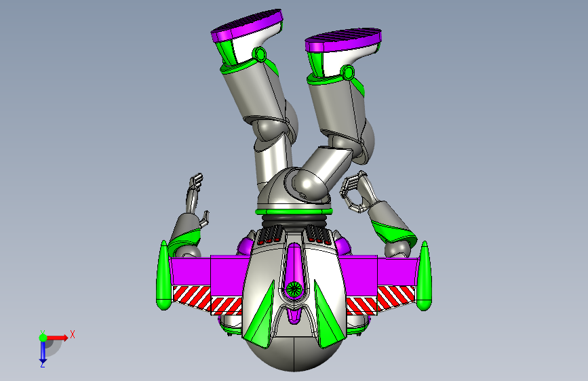Select the green wing tip pod beside the X triad side
This screenshot has width=588, height=381.
coord(163,276)
